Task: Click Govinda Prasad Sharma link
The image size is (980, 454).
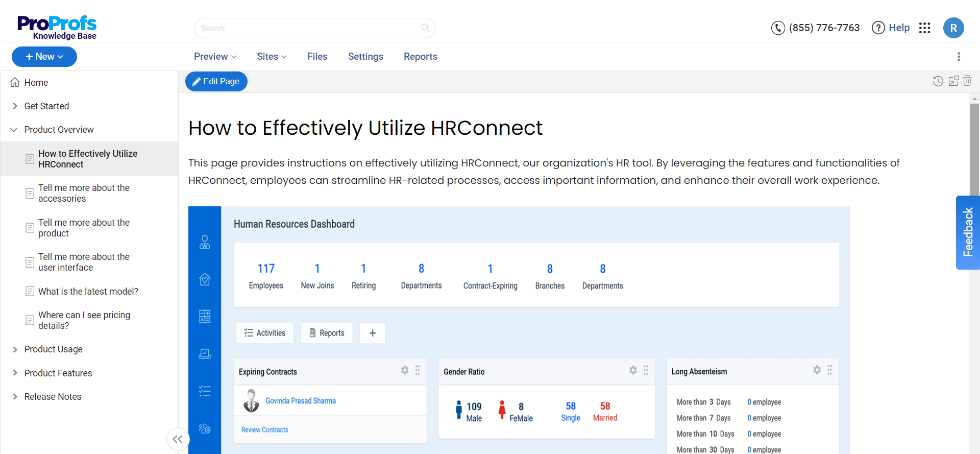Action: pos(301,401)
